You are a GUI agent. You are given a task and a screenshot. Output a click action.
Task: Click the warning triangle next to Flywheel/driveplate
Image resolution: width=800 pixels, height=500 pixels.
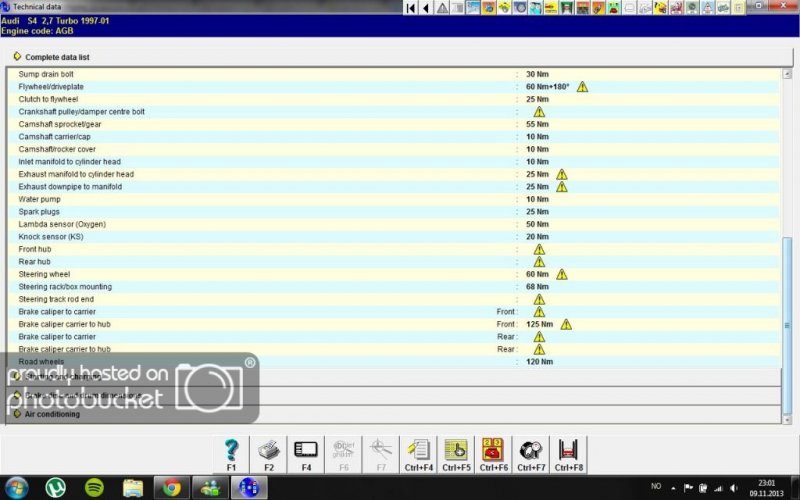point(582,87)
